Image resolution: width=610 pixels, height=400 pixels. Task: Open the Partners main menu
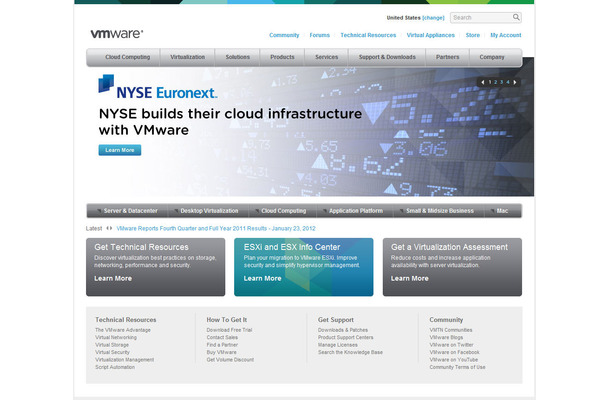point(447,57)
